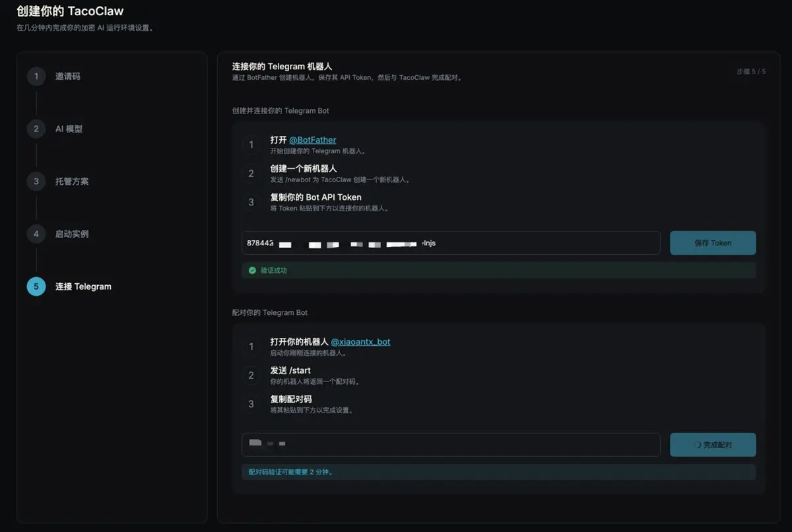This screenshot has height=532, width=792.
Task: Click the step 4 circle in sidebar
Action: (36, 234)
